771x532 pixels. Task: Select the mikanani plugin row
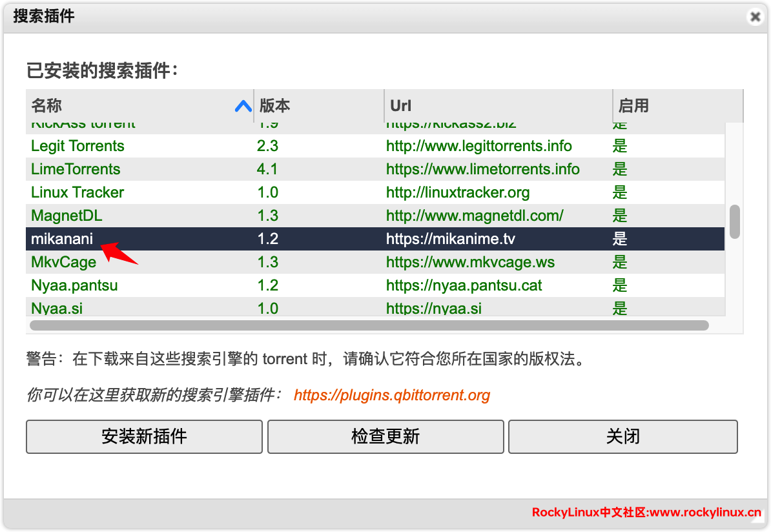point(62,239)
